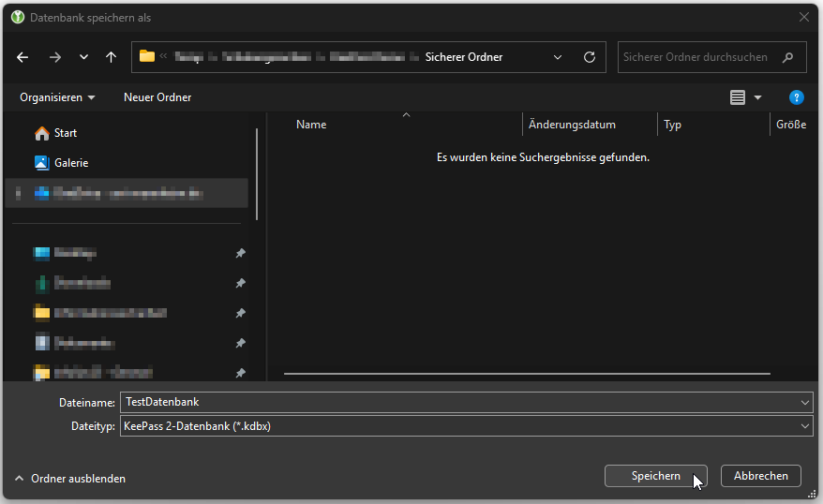The image size is (823, 504).
Task: Click the magnifier search icon
Action: 787,57
